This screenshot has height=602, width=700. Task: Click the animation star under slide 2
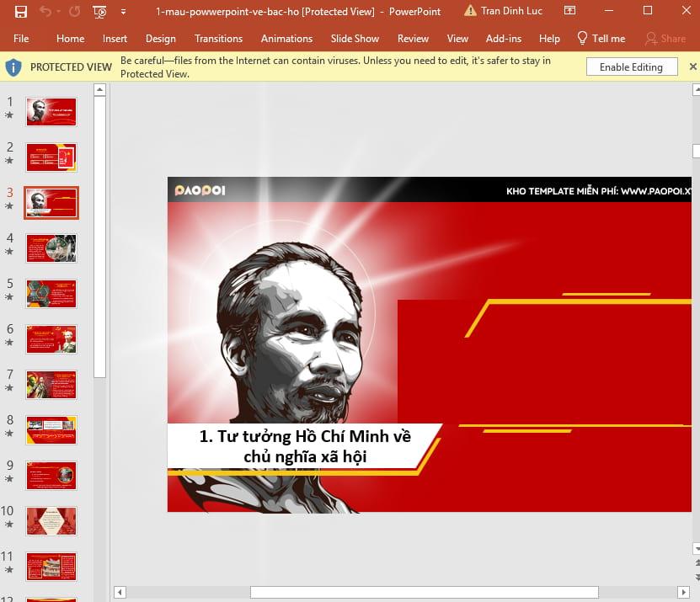point(9,161)
